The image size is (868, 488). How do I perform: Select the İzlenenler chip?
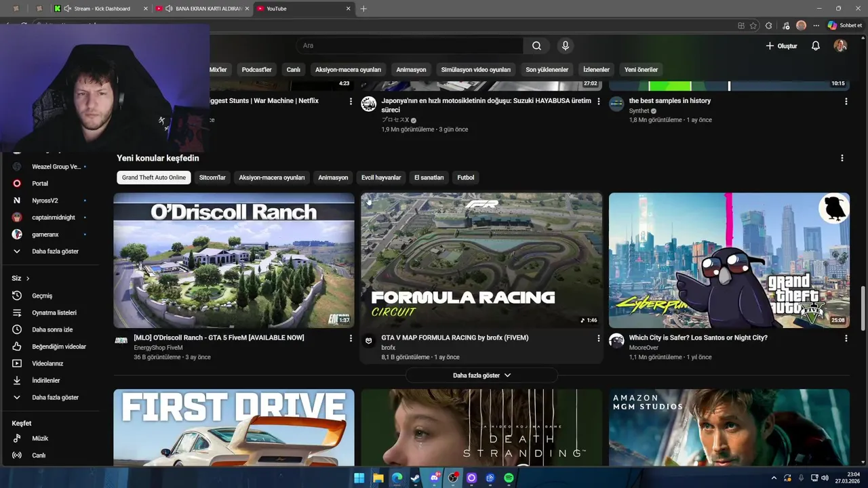tap(596, 69)
